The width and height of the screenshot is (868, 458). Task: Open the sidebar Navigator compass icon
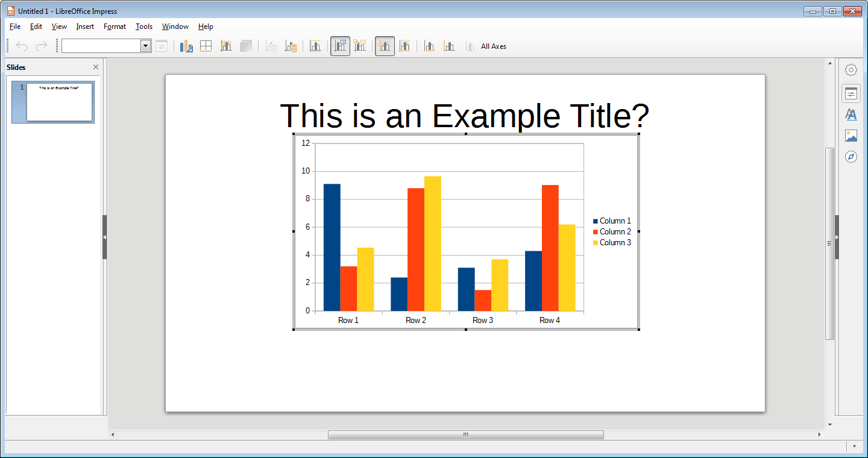pos(851,157)
